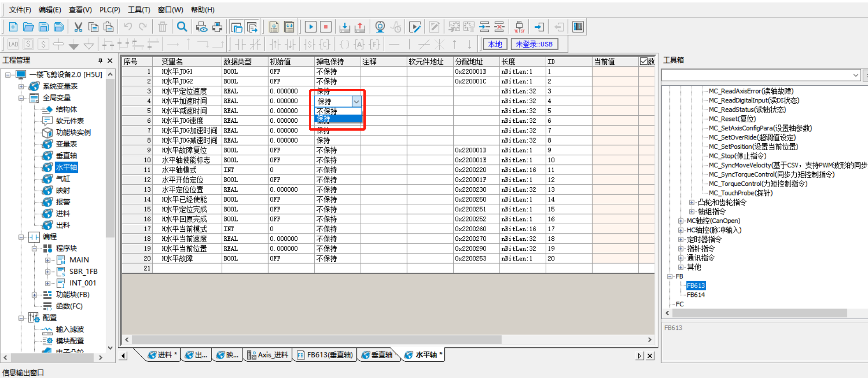Click the online edit pencil-play icon

point(415,27)
